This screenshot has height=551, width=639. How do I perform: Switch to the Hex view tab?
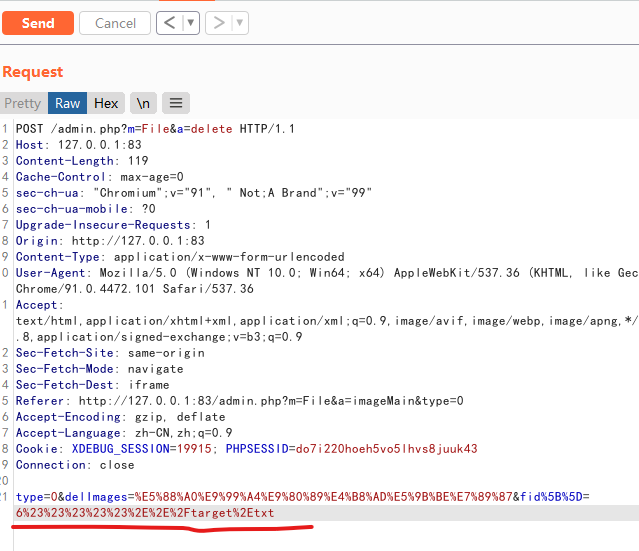106,103
